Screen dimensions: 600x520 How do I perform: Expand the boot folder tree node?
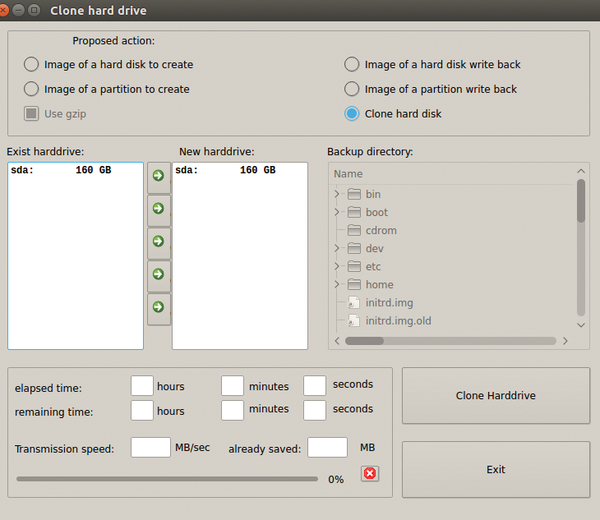coord(337,213)
